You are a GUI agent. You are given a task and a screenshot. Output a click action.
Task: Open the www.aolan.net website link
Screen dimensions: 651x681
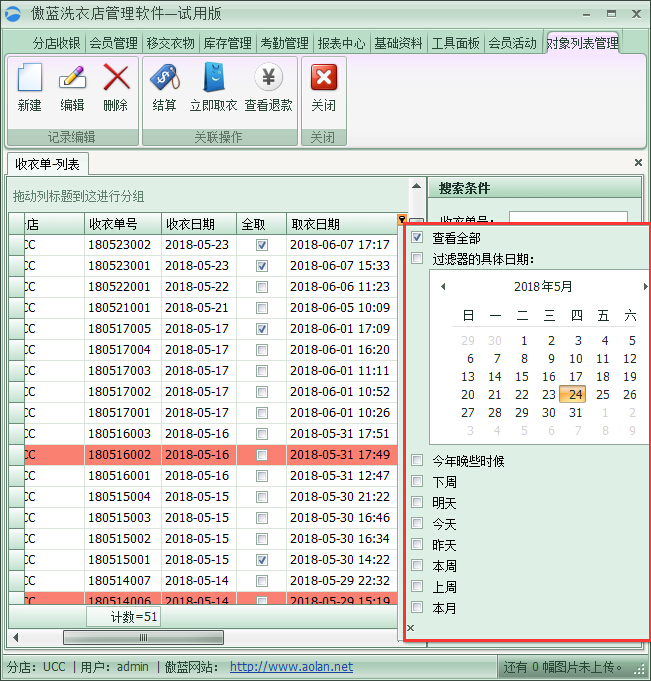[291, 667]
